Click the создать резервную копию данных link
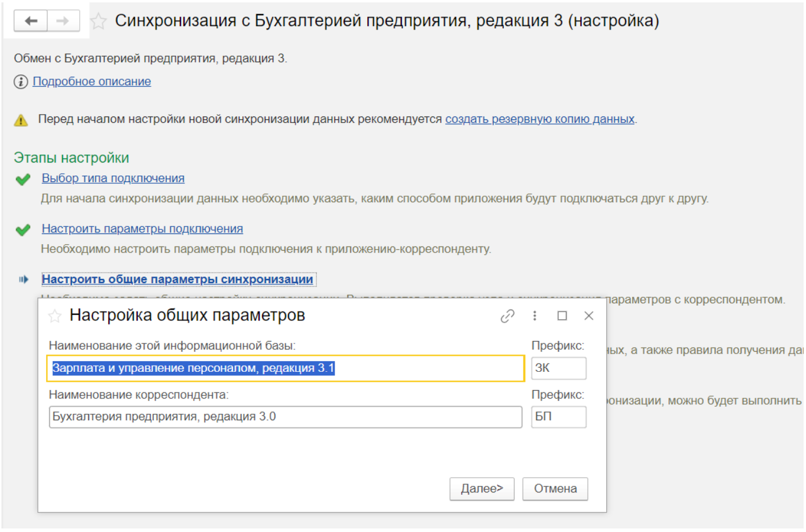Viewport: 806px width, 532px height. point(539,119)
